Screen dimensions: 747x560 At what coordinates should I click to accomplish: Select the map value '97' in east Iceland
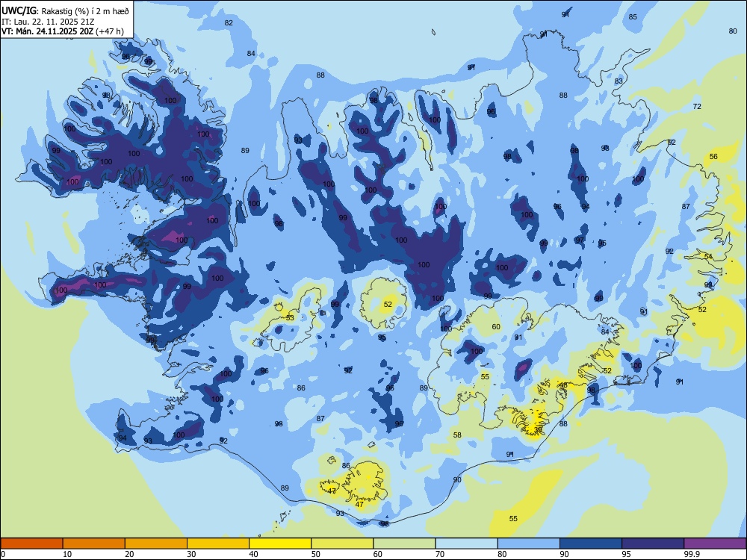click(580, 240)
